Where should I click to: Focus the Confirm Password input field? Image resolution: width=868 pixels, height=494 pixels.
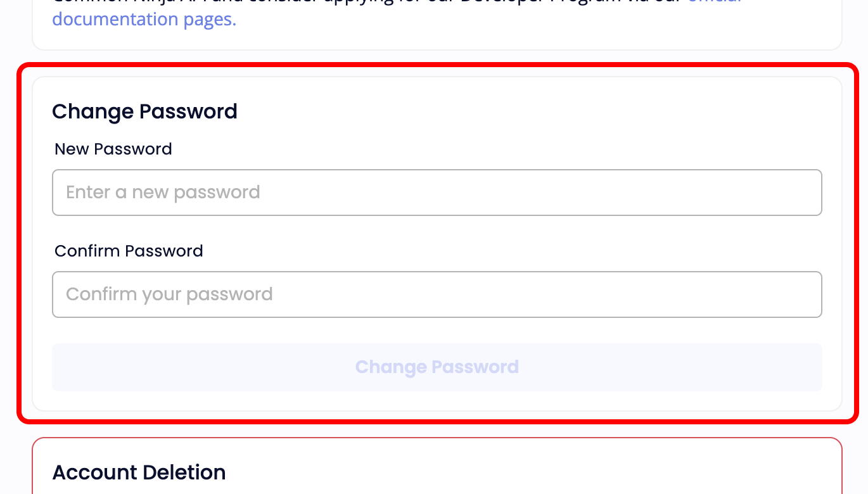point(437,294)
